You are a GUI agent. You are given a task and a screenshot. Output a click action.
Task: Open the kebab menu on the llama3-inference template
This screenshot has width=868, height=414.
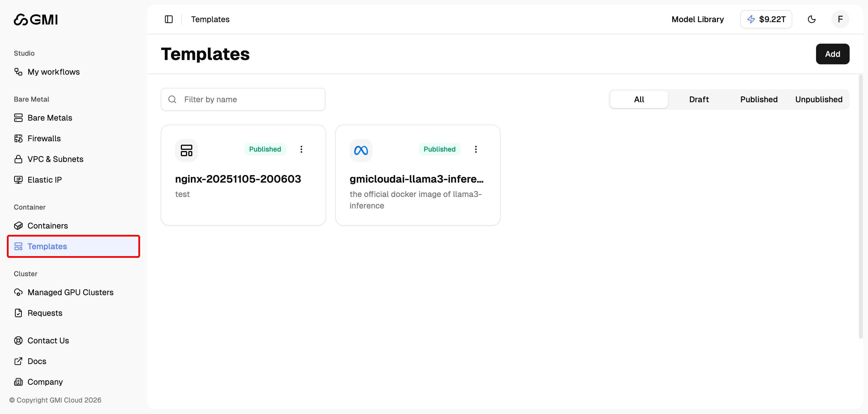click(476, 149)
